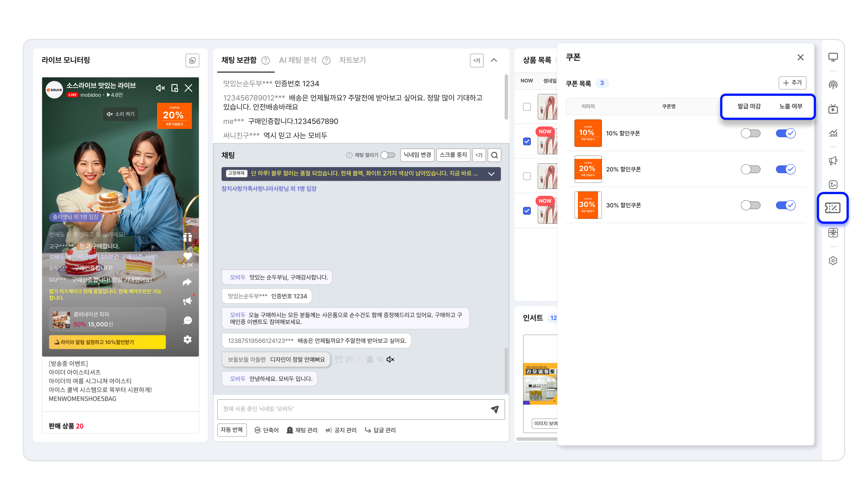
Task: Click 소리 켜기 button on video
Action: click(x=120, y=114)
